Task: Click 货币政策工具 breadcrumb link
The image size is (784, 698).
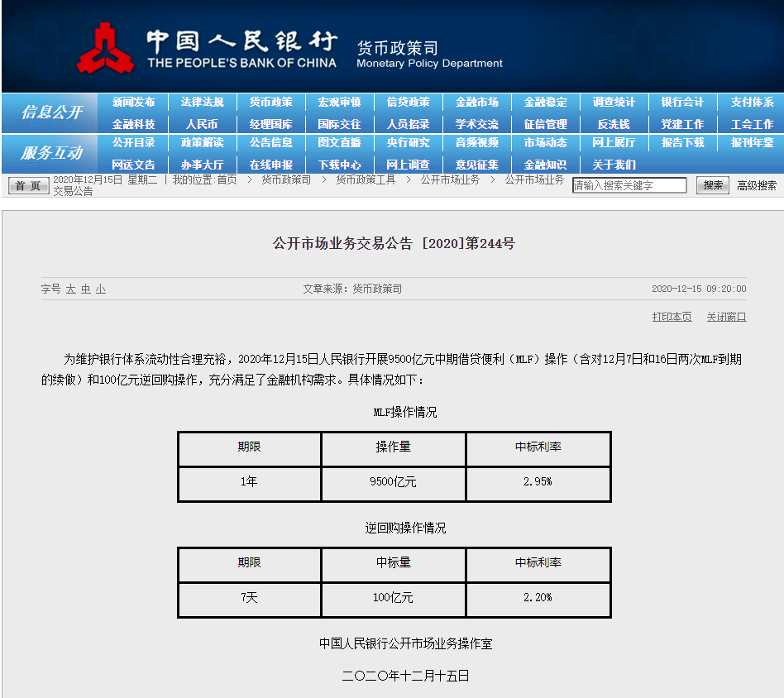Action: coord(366,180)
